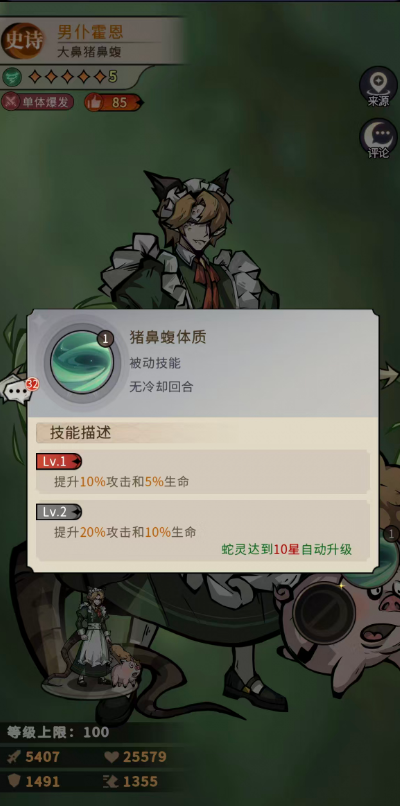This screenshot has width=400, height=806.
Task: Tap the defense stat 1491
Action: [34, 782]
